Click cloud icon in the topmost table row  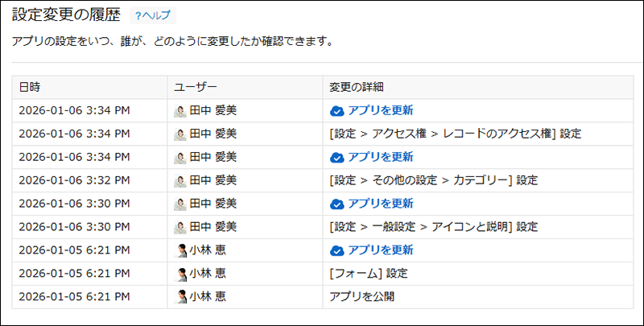click(x=336, y=111)
